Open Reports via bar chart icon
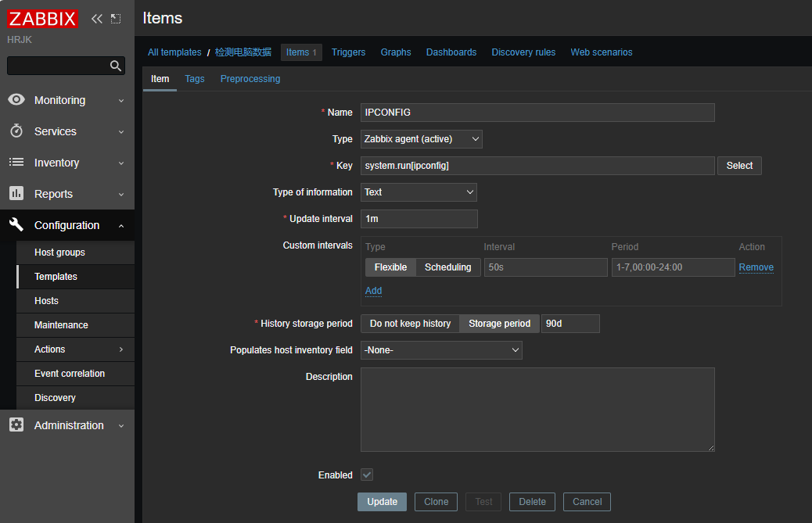Viewport: 812px width, 523px height. click(16, 194)
